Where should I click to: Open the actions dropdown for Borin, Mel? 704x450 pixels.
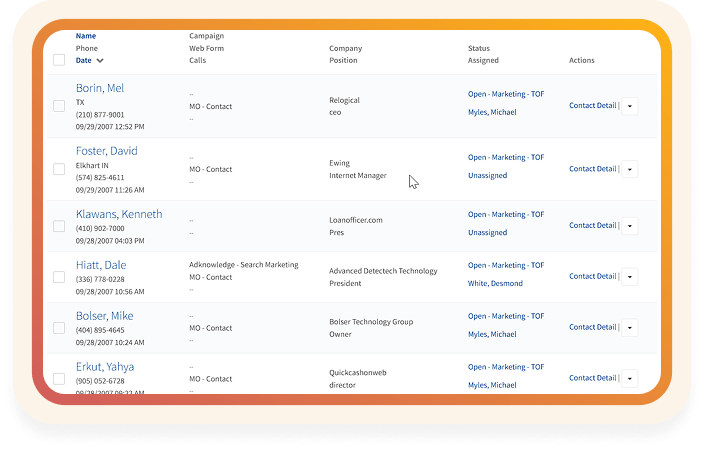pyautogui.click(x=629, y=106)
